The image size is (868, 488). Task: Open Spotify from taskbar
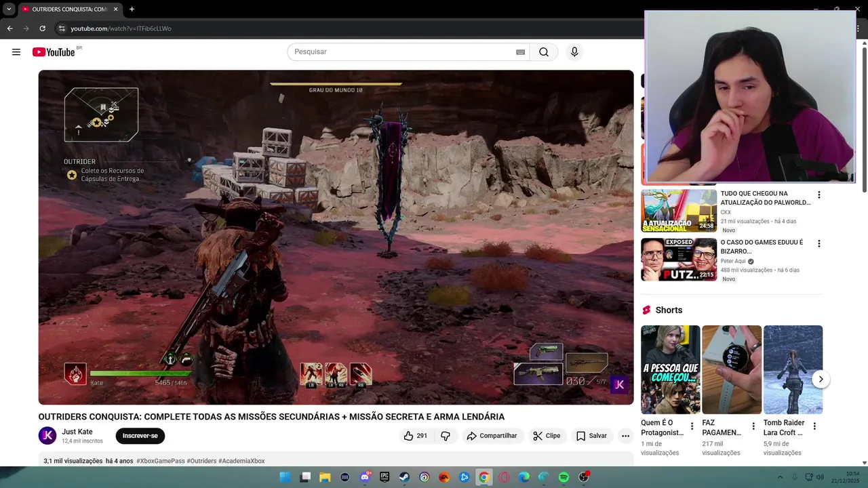564,477
